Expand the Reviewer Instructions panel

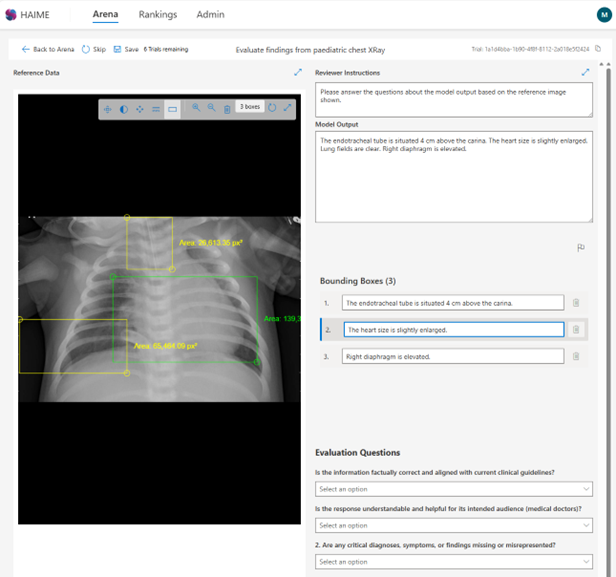pyautogui.click(x=585, y=72)
